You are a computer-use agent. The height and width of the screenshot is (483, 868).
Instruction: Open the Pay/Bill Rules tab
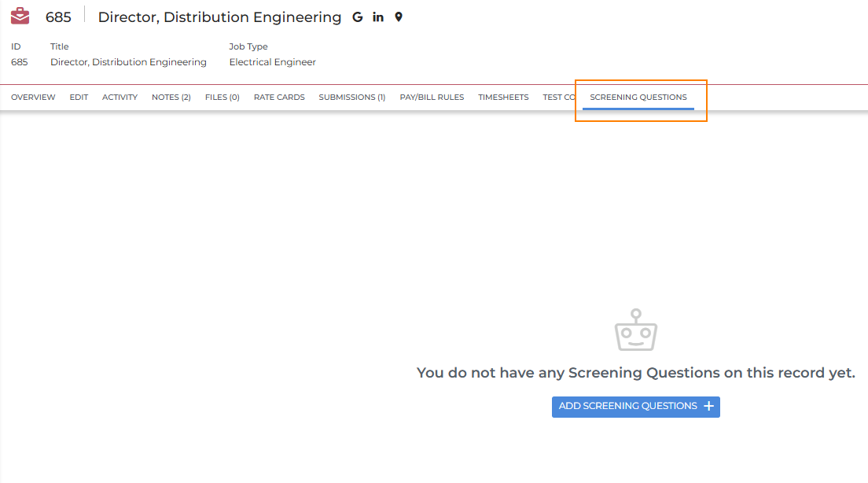click(x=432, y=97)
